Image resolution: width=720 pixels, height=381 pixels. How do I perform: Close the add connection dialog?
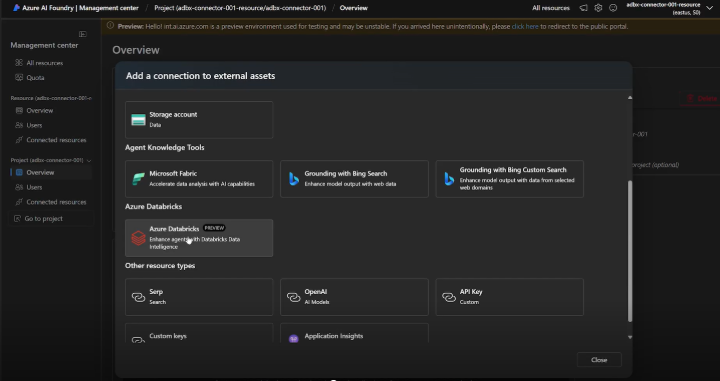599,360
